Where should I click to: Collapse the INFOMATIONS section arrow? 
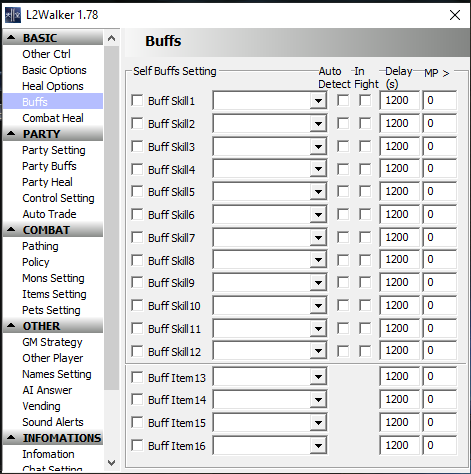pyautogui.click(x=11, y=438)
